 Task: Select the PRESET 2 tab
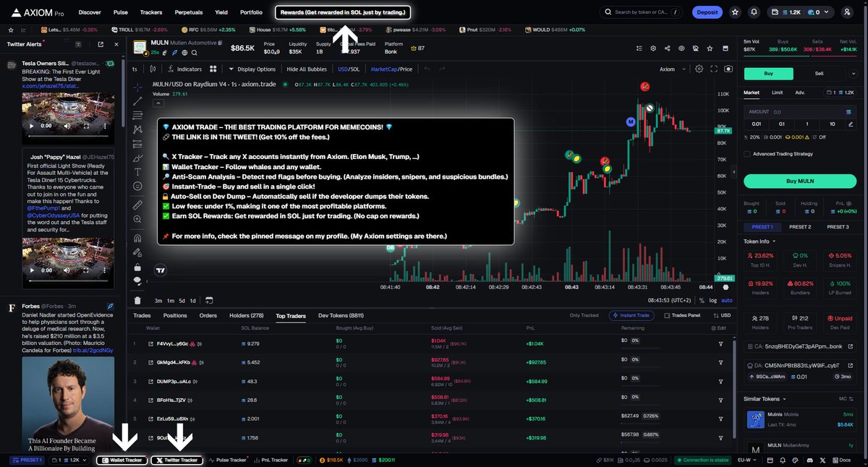click(799, 227)
